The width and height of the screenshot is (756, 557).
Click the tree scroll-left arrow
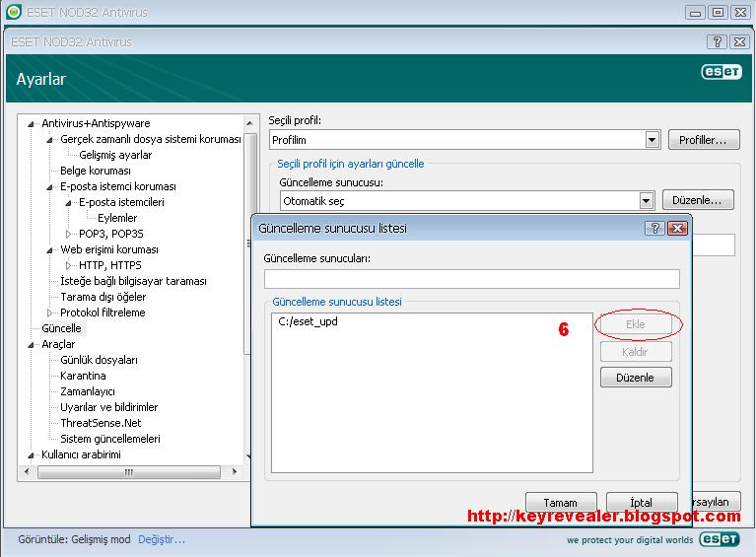pos(27,471)
